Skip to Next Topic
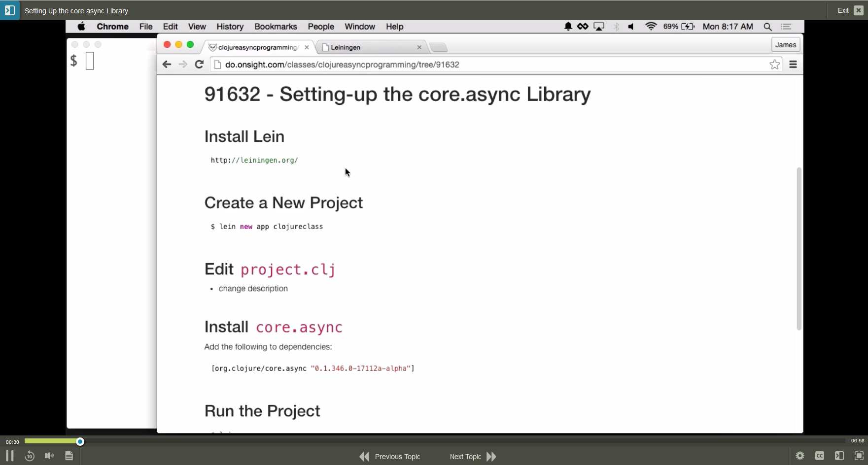Image resolution: width=868 pixels, height=465 pixels. tap(472, 457)
